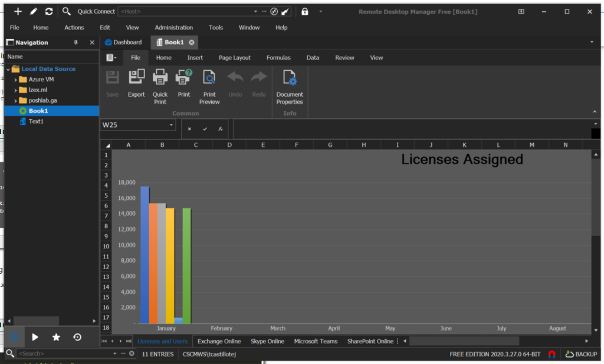604x364 pixels.
Task: Show recent entries history icon
Action: (77, 337)
